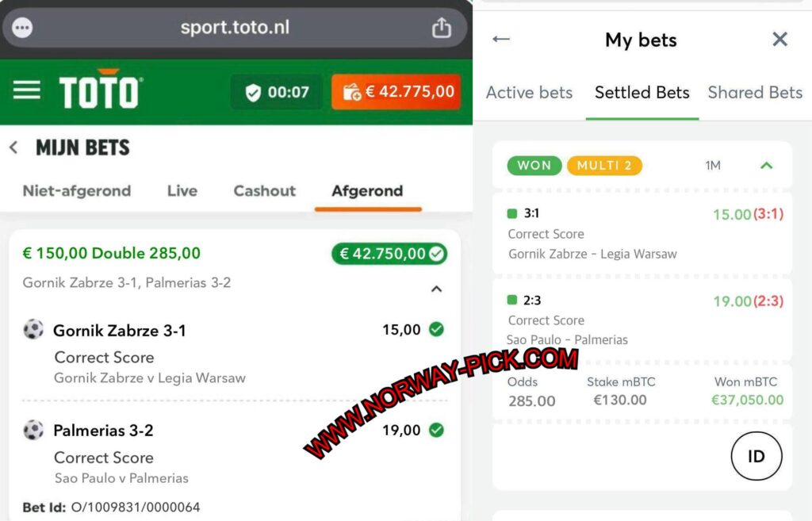Click the round ID button
Image resolution: width=812 pixels, height=521 pixels.
(756, 456)
